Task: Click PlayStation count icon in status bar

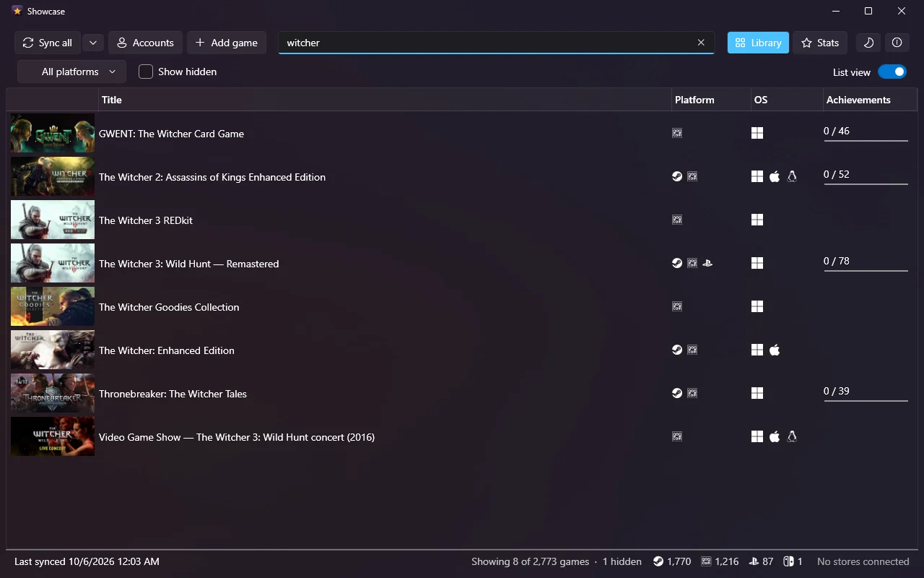Action: click(x=754, y=561)
